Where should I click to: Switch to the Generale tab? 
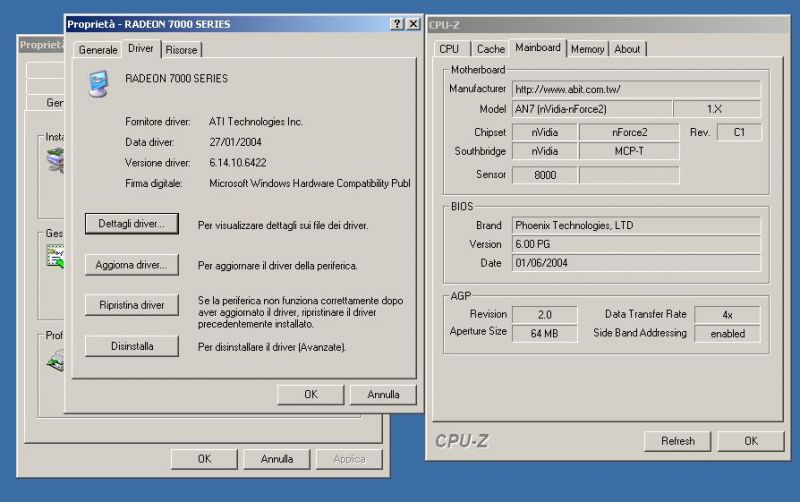pos(98,49)
